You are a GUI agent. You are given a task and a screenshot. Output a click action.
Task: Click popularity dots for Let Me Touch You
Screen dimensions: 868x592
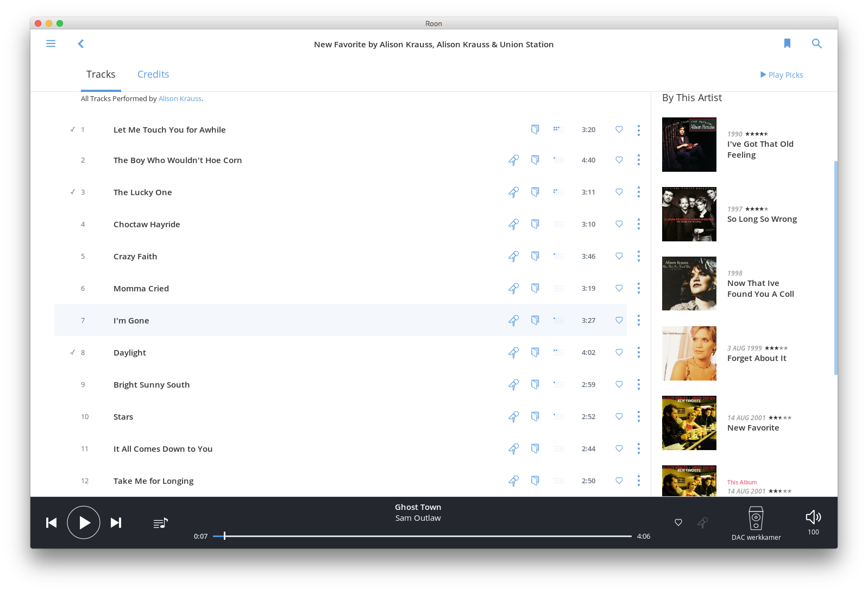pyautogui.click(x=558, y=129)
